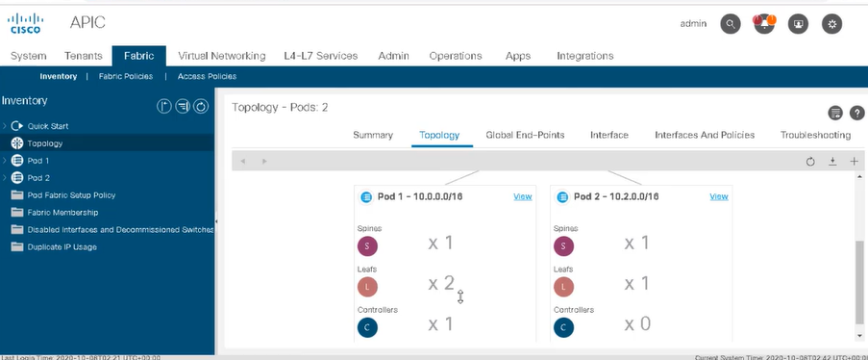Image resolution: width=868 pixels, height=360 pixels.
Task: Expand the Pod 1 tree node
Action: pos(5,161)
